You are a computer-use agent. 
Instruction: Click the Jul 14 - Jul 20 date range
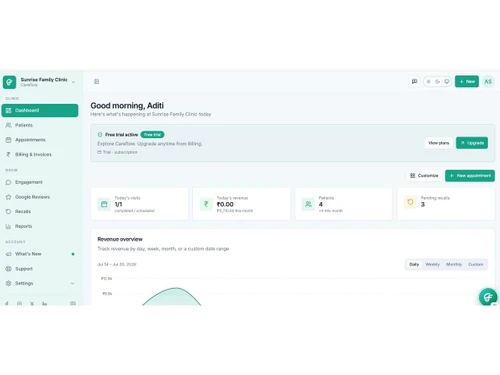pos(117,264)
